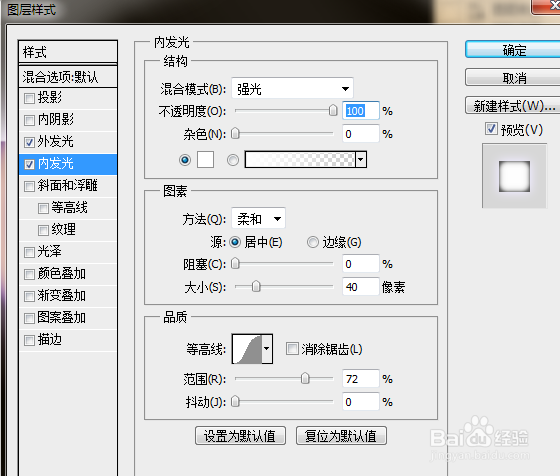560x476 pixels.
Task: Open the 渐变叠加 gradient overlay settings
Action: click(x=61, y=296)
